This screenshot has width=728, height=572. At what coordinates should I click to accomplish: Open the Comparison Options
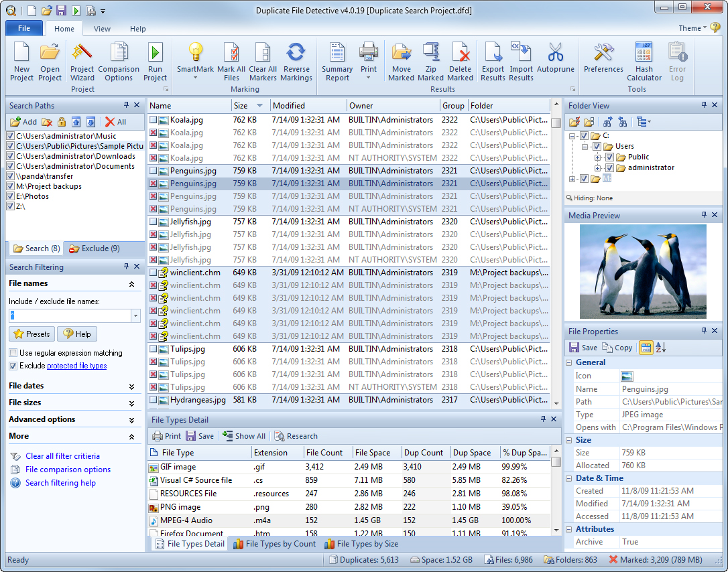click(119, 60)
